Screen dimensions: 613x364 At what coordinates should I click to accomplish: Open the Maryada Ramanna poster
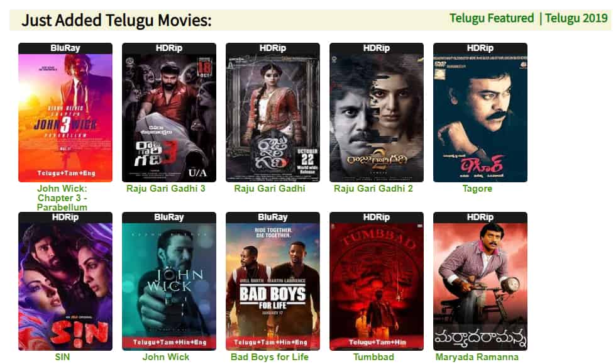(480, 281)
